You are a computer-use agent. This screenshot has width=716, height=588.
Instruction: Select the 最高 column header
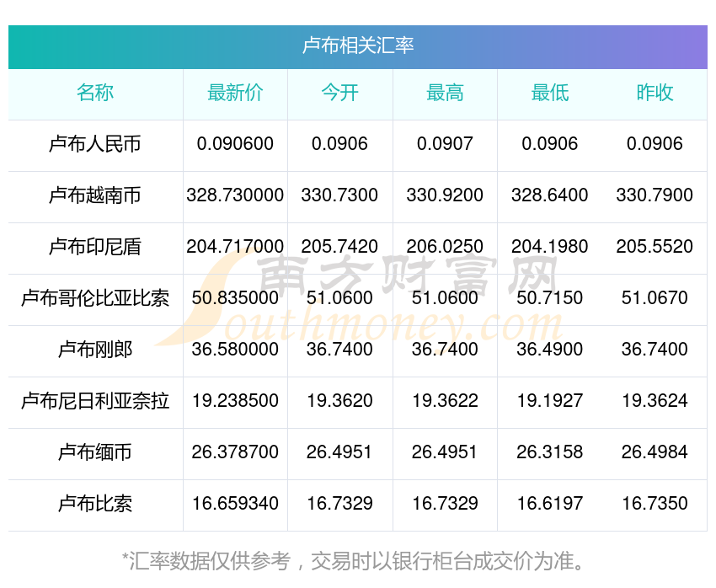[445, 93]
